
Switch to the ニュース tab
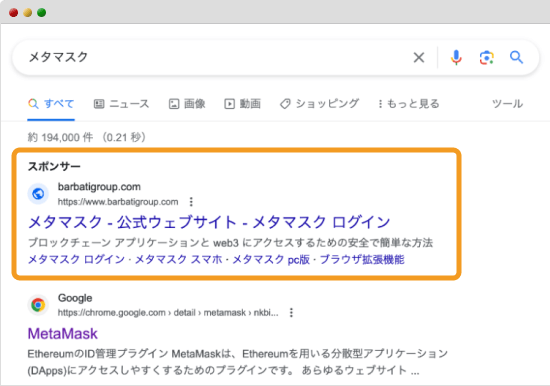pos(121,104)
